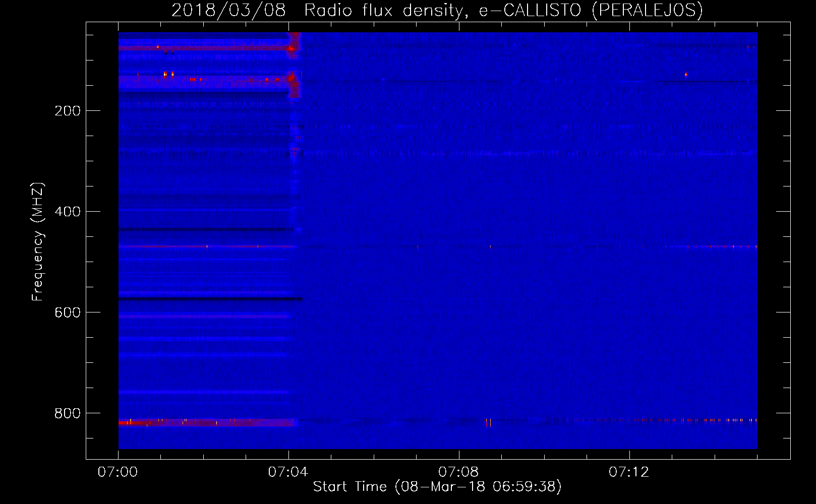816x504 pixels.
Task: Click the 'Frequency (MHZ)' axis label
Action: pyautogui.click(x=38, y=241)
